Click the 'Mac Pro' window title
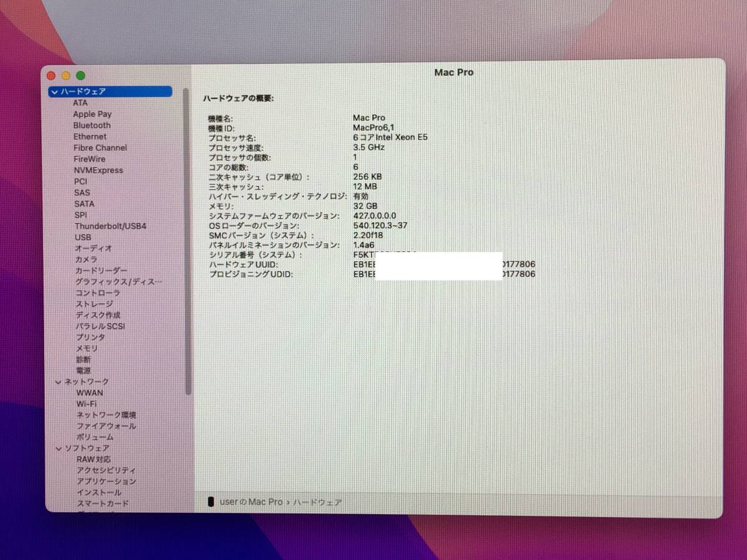 point(454,72)
